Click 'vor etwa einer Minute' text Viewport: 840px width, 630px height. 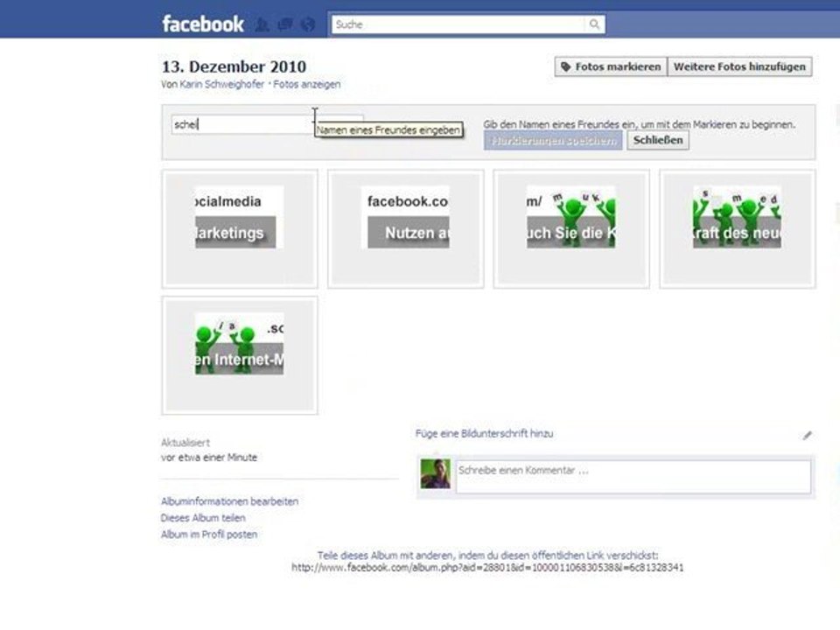(x=209, y=458)
